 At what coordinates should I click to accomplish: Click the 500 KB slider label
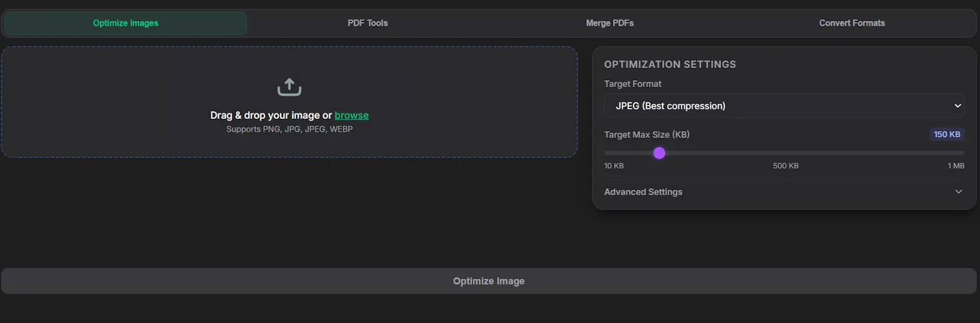coord(786,166)
